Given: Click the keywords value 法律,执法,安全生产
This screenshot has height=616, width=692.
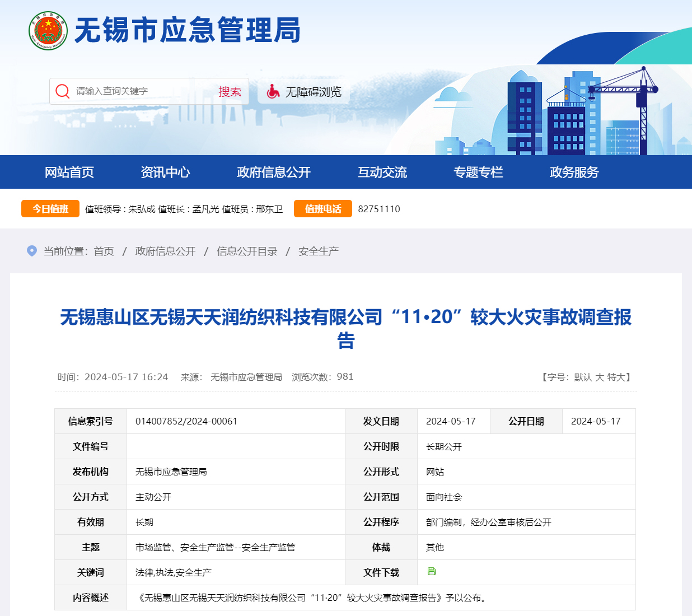Looking at the screenshot, I should [174, 572].
